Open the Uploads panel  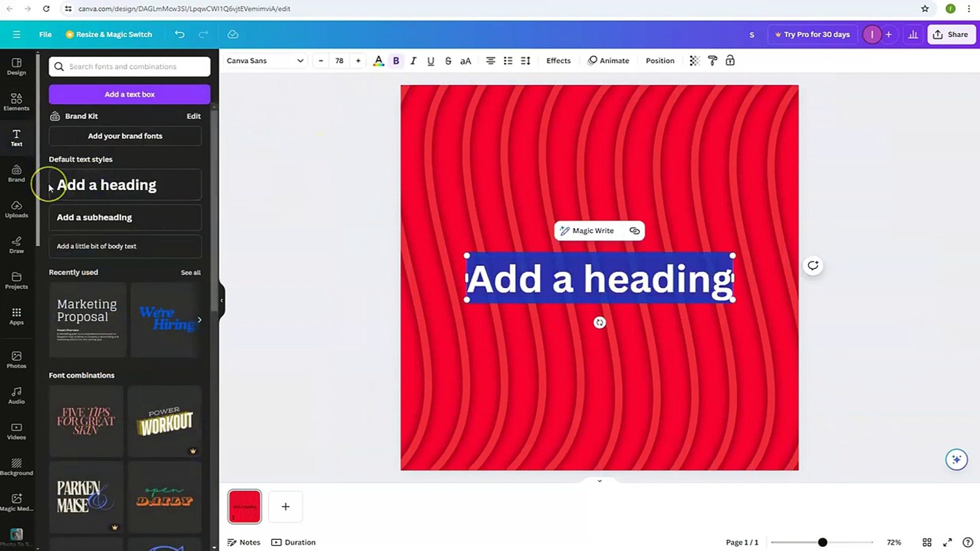(x=16, y=209)
